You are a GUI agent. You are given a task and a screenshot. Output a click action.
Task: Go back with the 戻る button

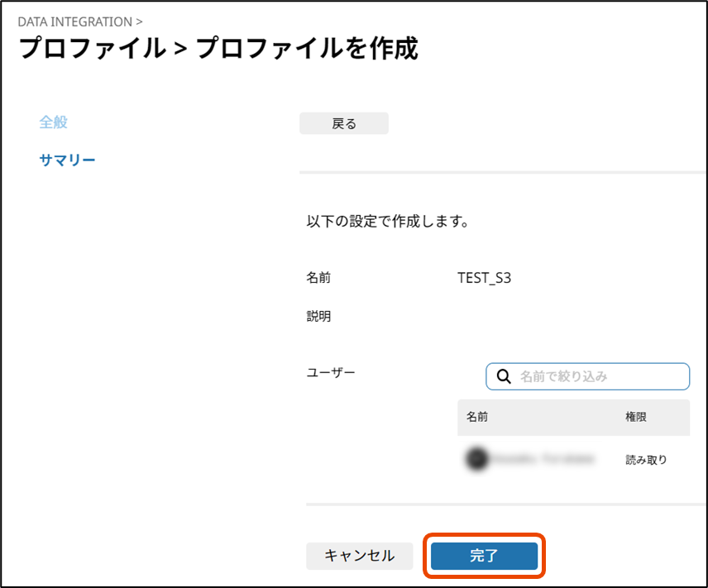(344, 123)
